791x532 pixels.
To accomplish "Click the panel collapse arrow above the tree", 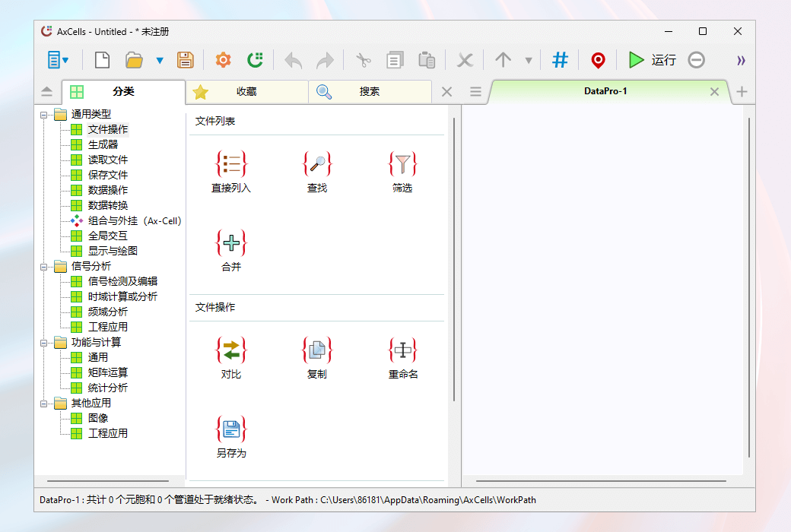I will (46, 91).
